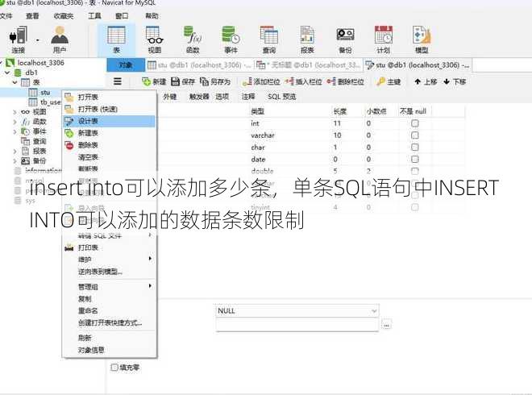Viewport: 532px width, 395px height.
Task: Click 插入栏位 insert field button
Action: point(303,81)
